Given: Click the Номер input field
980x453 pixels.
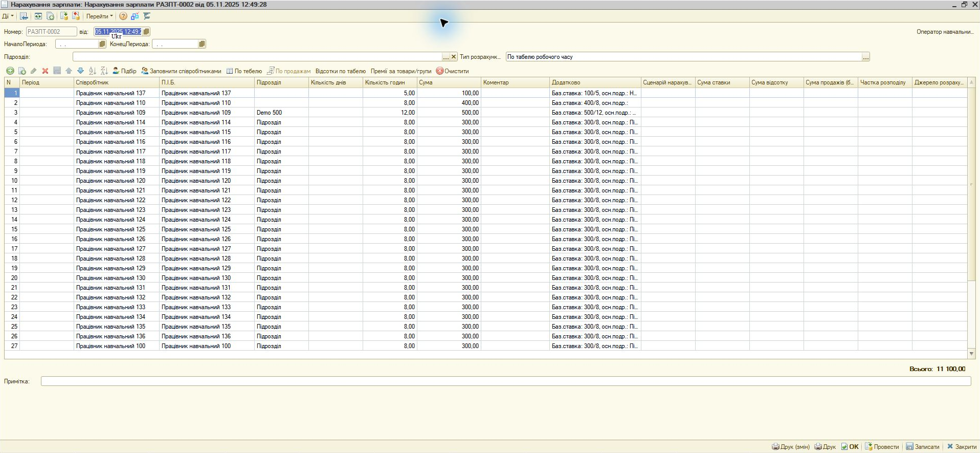Looking at the screenshot, I should (x=51, y=32).
